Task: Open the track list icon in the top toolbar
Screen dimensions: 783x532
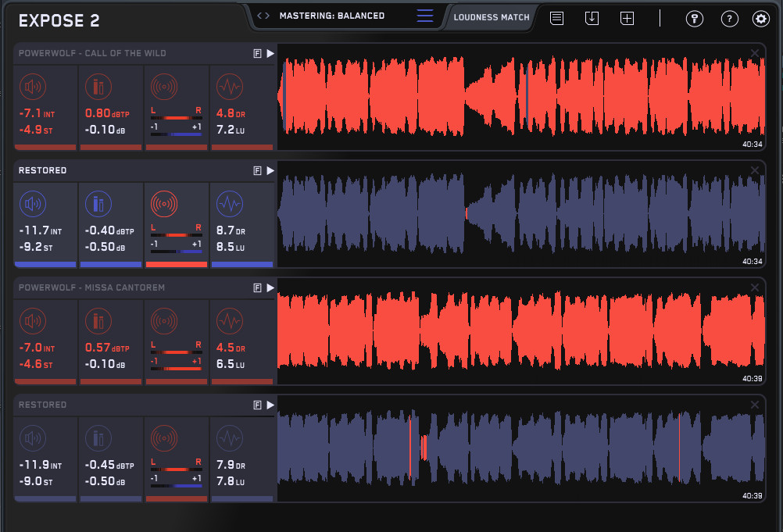Action: click(557, 19)
